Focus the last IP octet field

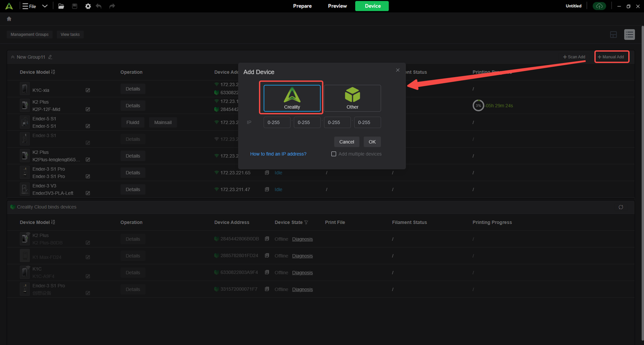[367, 122]
